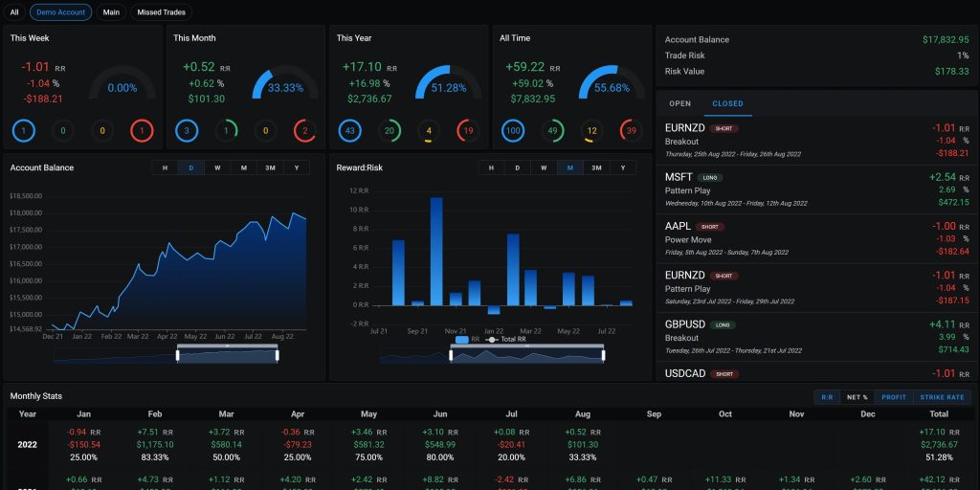Select the W timeframe on Account Balance chart

point(217,168)
